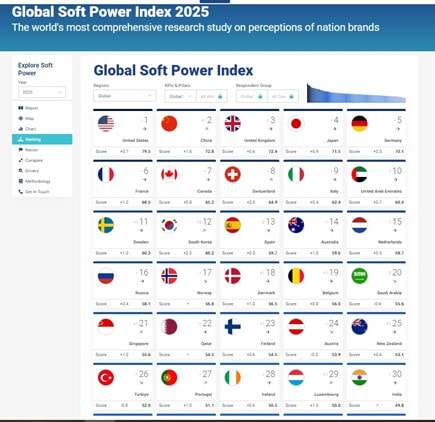
Task: Click the Get In Touch phone icon
Action: pos(21,191)
